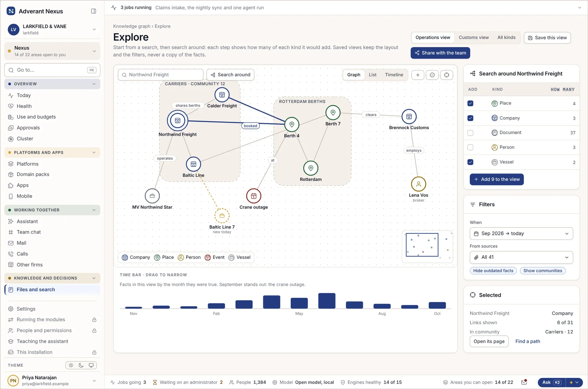
Task: Collapse the sidebar panel icon
Action: 93,11
